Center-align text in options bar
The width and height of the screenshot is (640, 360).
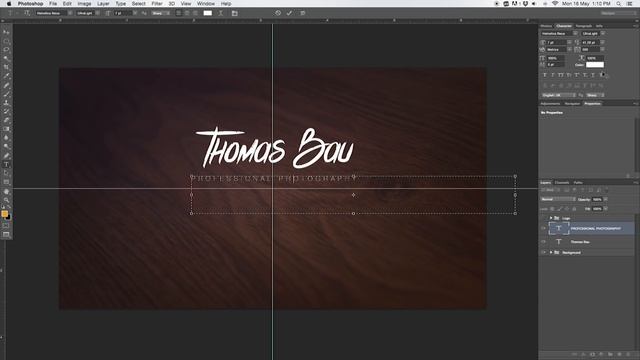[187, 13]
